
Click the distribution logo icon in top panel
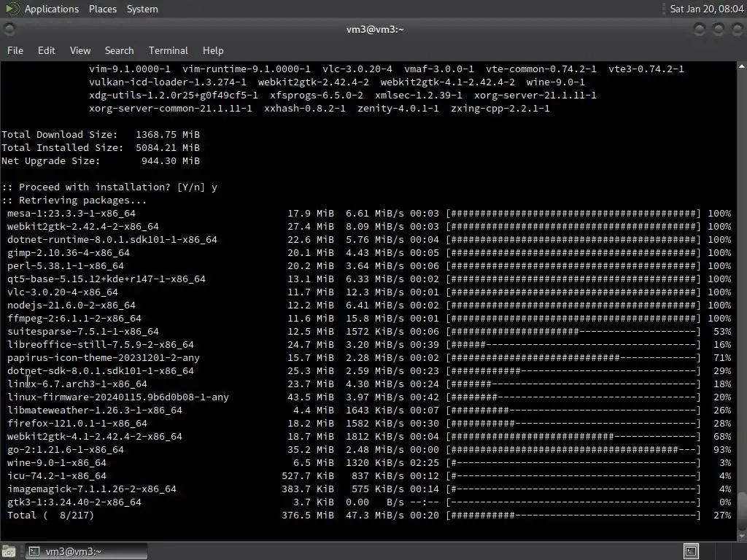click(12, 9)
